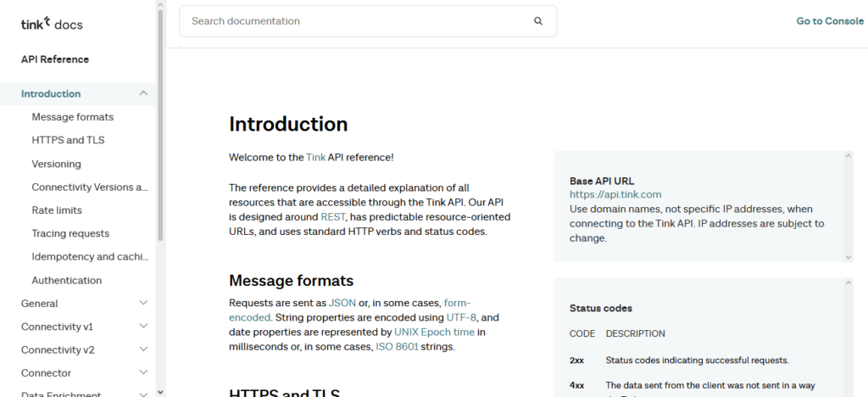Viewport: 868px width, 397px height.
Task: Follow the REST link
Action: [333, 216]
